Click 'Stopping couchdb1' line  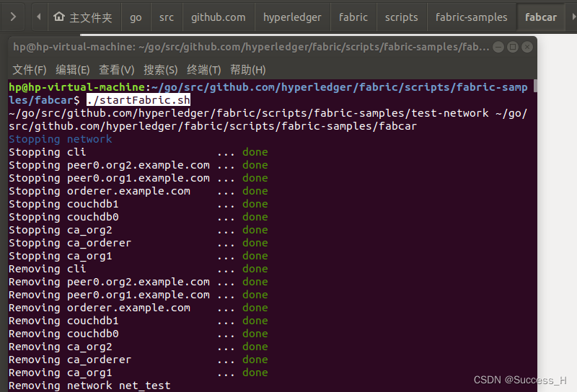pos(138,204)
